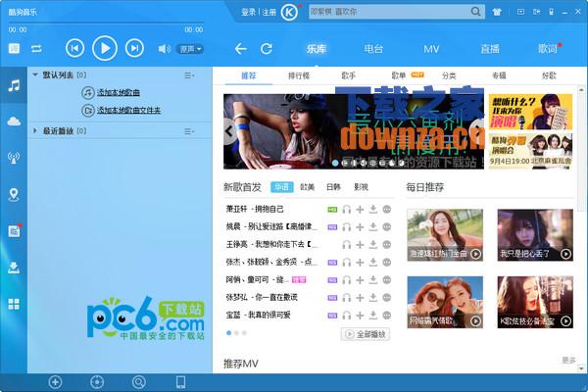
Task: Open the location pin sidebar icon
Action: click(14, 194)
